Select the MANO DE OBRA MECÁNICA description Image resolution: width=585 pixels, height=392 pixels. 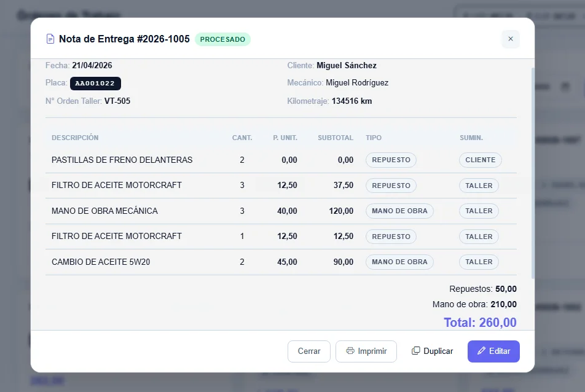[104, 211]
